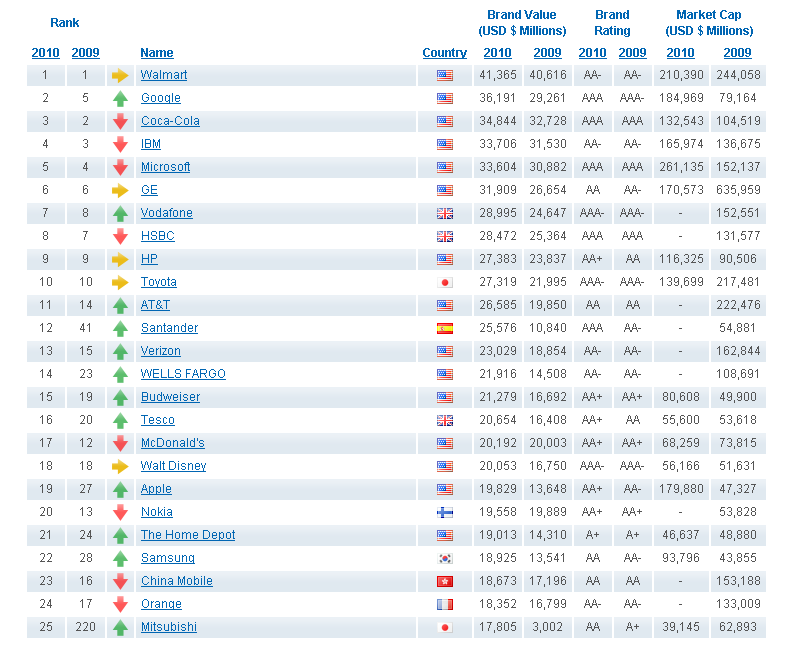Click the France flag in Orange row
787x651 pixels.
tap(444, 604)
